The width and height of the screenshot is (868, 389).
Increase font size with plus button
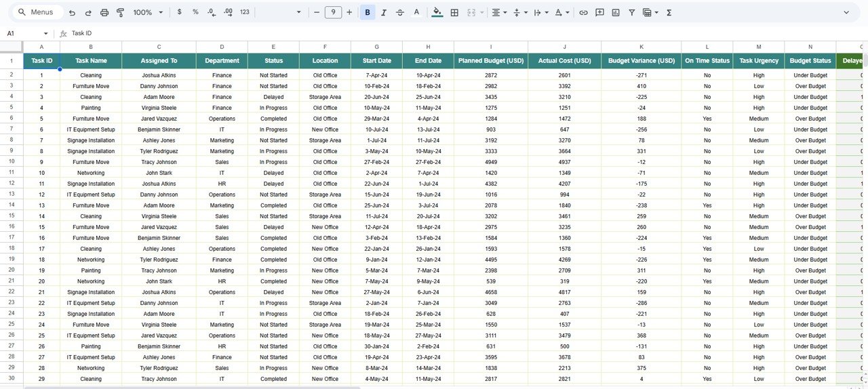pos(349,12)
